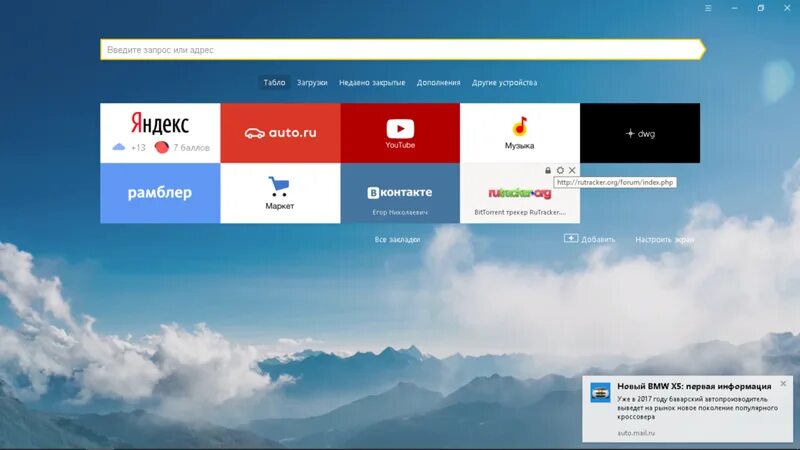This screenshot has width=800, height=450.
Task: Click the 7 баллов traffic text
Action: tap(191, 148)
